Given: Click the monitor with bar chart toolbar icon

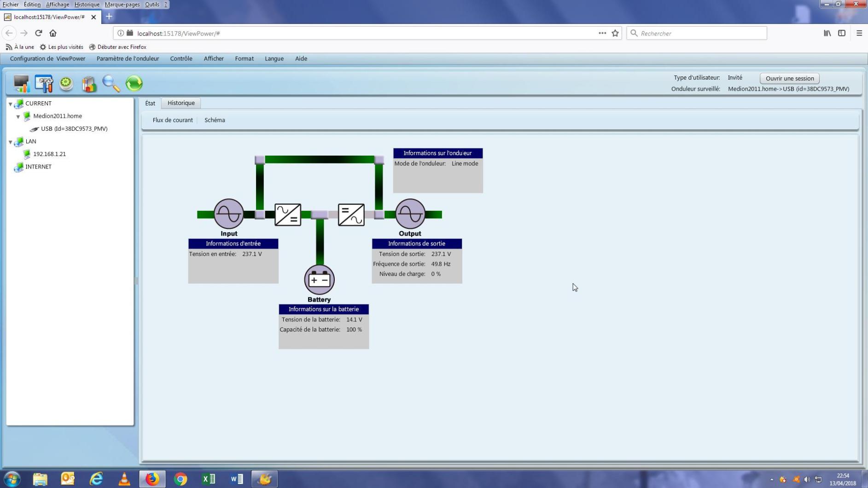Looking at the screenshot, I should pyautogui.click(x=21, y=83).
